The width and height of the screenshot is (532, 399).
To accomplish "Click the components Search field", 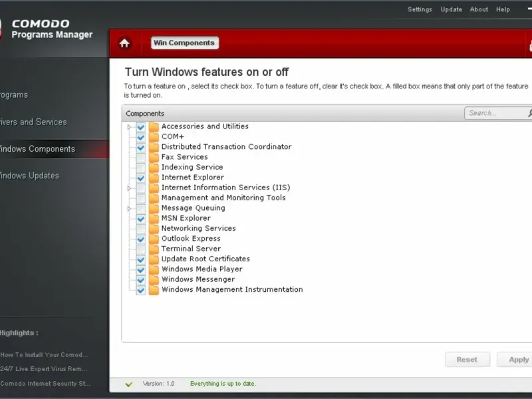I will [x=497, y=113].
